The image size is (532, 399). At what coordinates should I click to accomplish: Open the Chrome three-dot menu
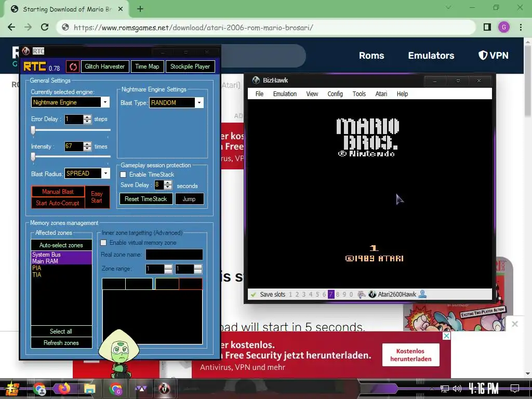coord(521,27)
